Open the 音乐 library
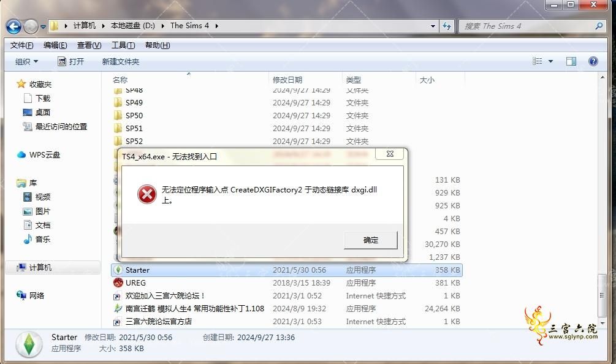This screenshot has height=364, width=616. 43,239
